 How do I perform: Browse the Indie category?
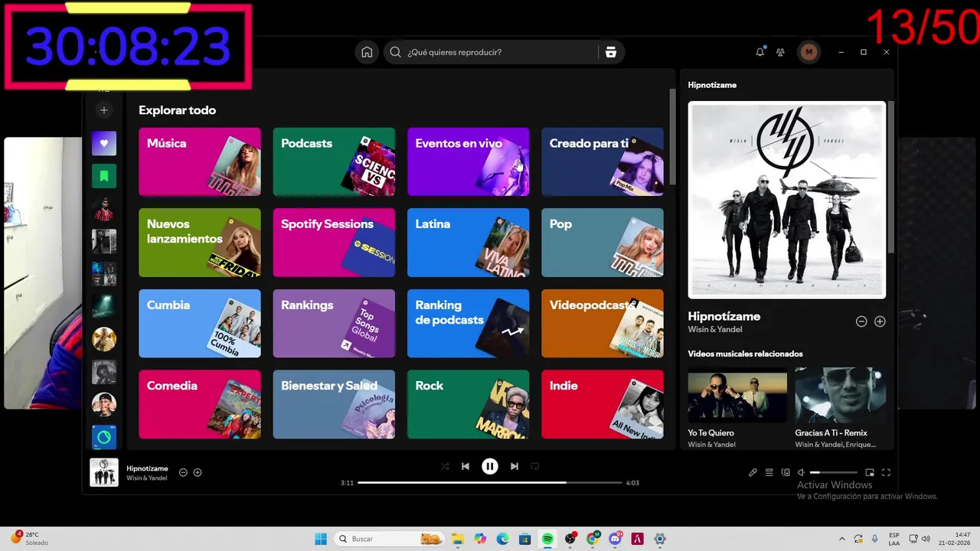(603, 404)
